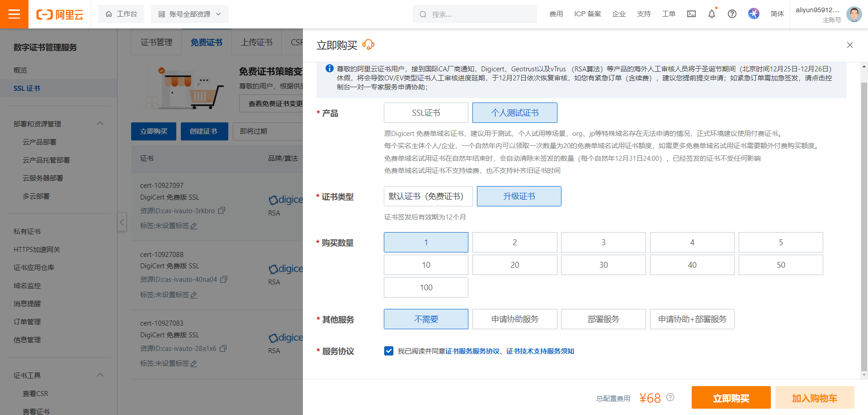Click 查看免费证书变更 button
The image size is (868, 415).
tap(271, 103)
